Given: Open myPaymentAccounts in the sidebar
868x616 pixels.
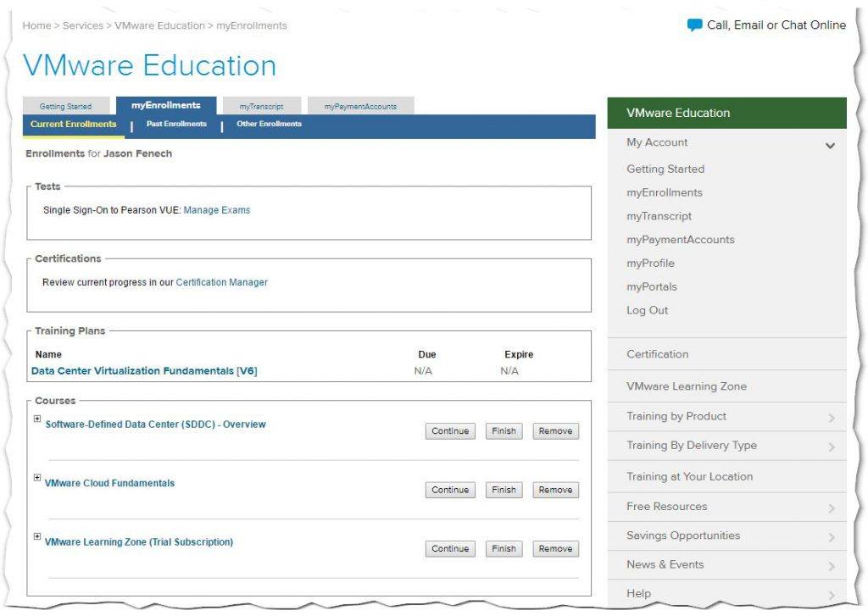Looking at the screenshot, I should click(681, 240).
